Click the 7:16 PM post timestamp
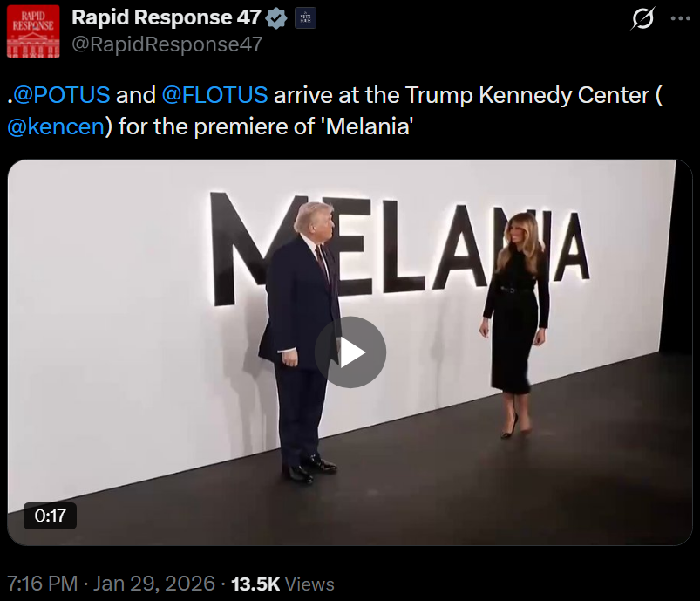This screenshot has width=700, height=601. point(42,584)
